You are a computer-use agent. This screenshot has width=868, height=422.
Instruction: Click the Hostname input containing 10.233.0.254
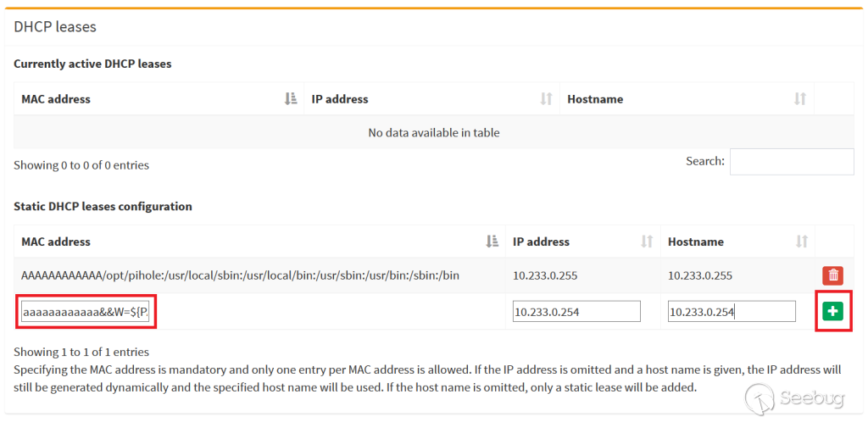(732, 312)
